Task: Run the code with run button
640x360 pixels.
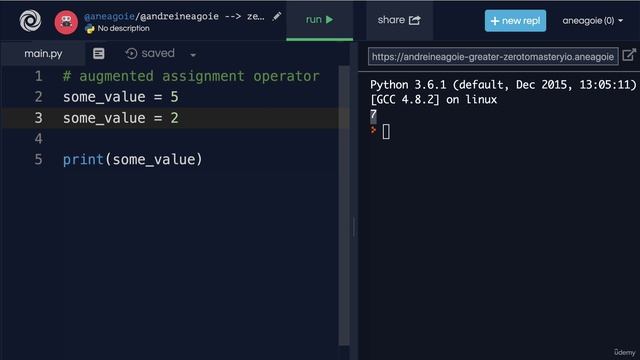Action: [x=320, y=20]
